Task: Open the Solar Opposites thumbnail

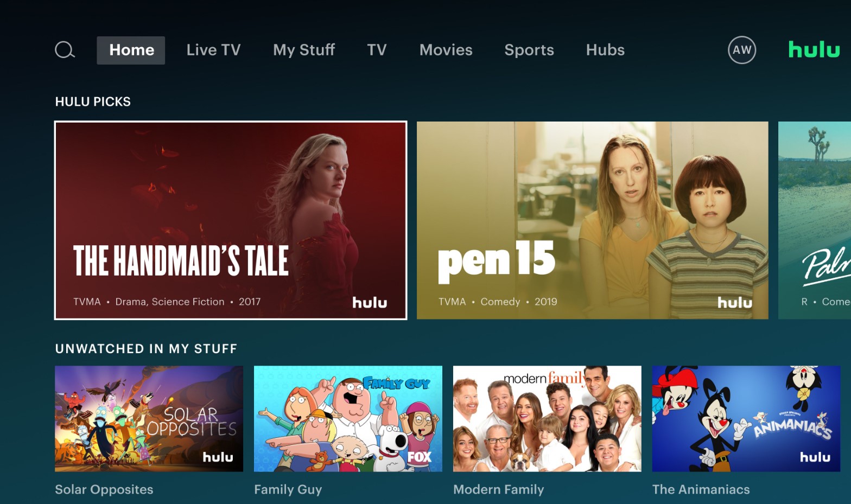Action: pos(149,418)
